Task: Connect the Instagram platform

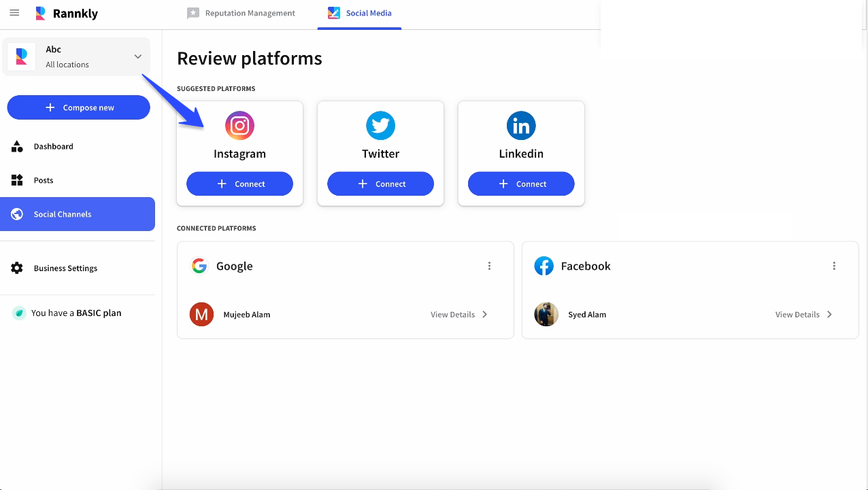Action: (x=239, y=183)
